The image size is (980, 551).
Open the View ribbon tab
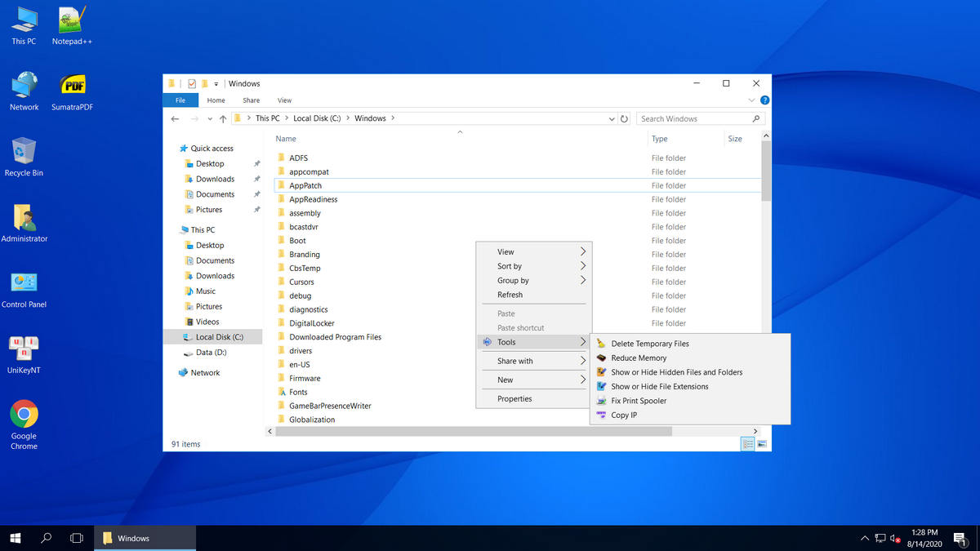(284, 100)
